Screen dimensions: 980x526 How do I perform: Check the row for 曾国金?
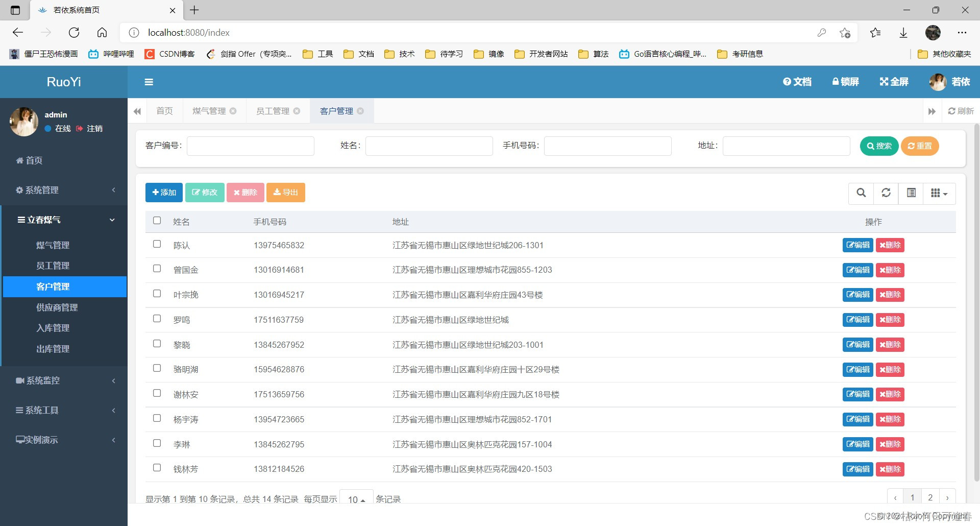157,269
